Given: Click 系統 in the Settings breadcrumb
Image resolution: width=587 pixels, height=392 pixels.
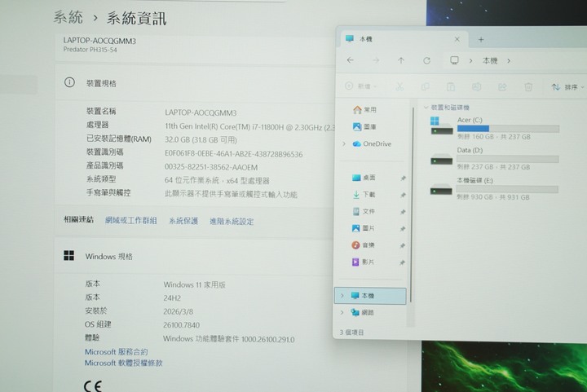Looking at the screenshot, I should pos(68,17).
